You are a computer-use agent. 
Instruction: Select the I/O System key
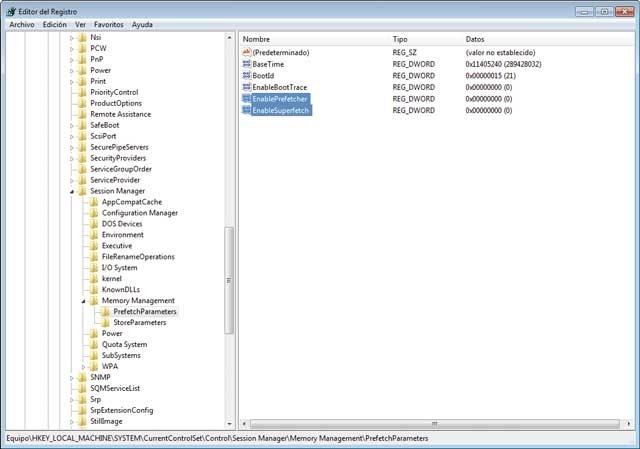point(120,268)
